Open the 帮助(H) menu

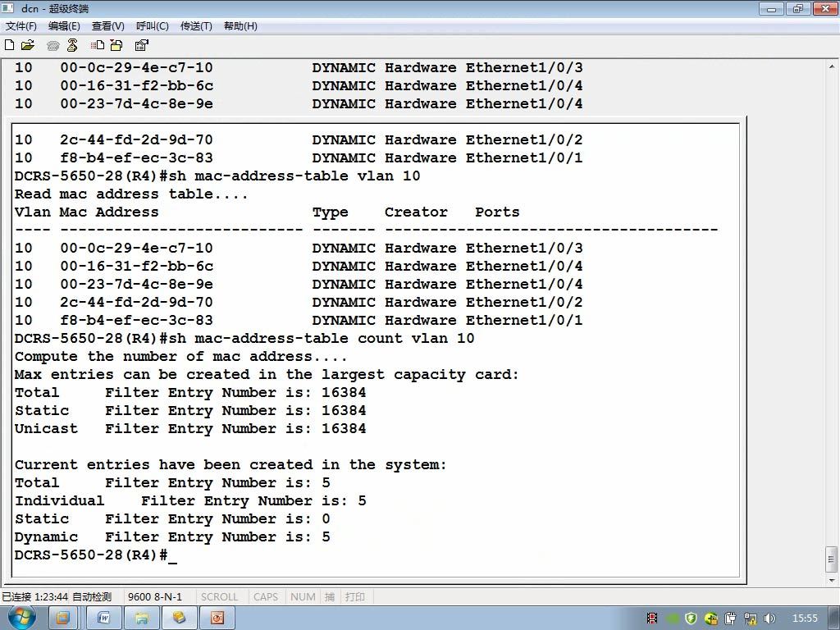(x=240, y=26)
